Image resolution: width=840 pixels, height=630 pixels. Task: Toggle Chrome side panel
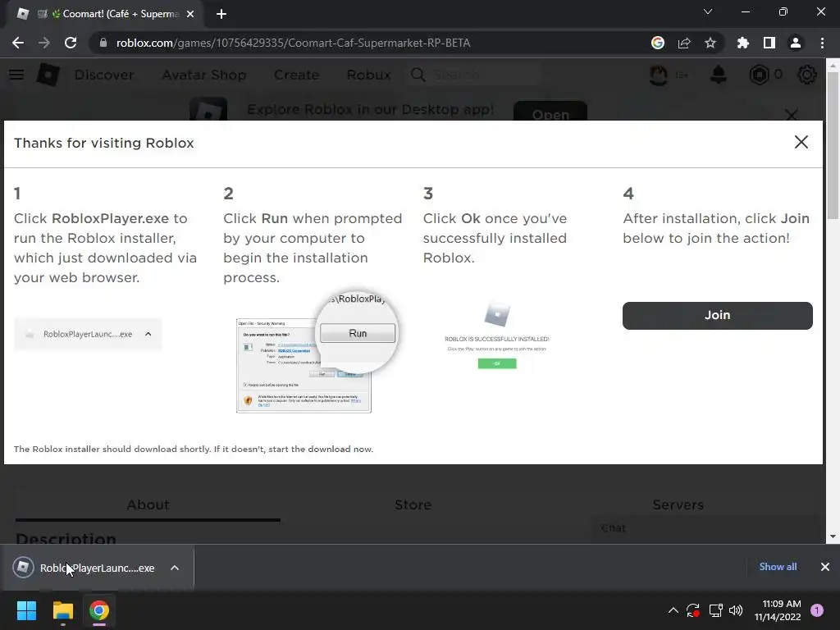click(769, 43)
